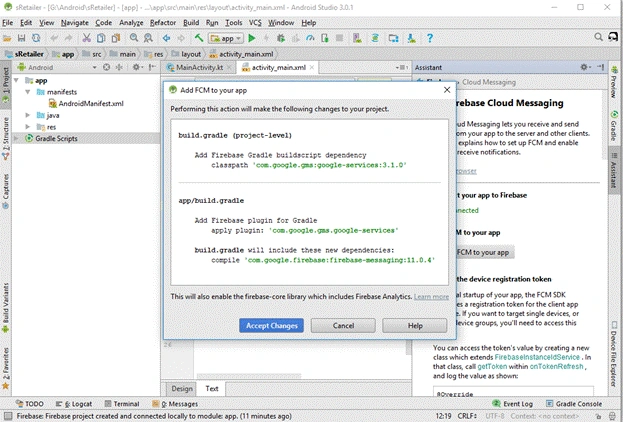Open the Build menu

coord(191,23)
